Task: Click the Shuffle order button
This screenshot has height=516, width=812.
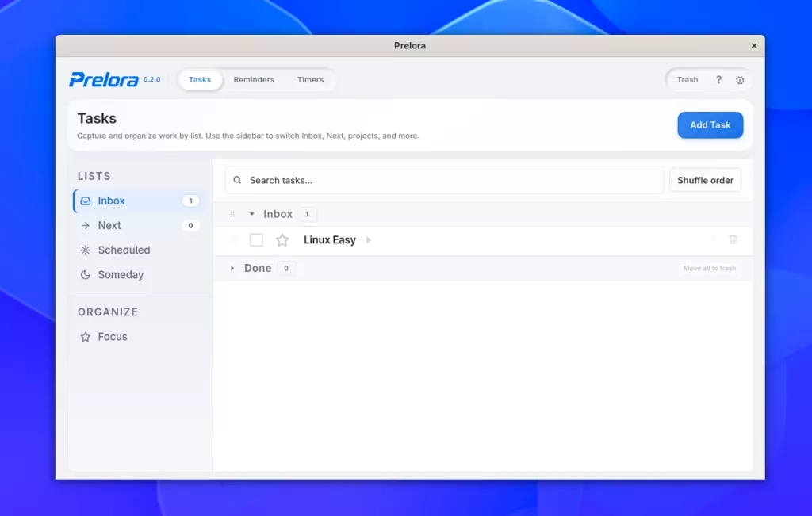Action: (705, 180)
